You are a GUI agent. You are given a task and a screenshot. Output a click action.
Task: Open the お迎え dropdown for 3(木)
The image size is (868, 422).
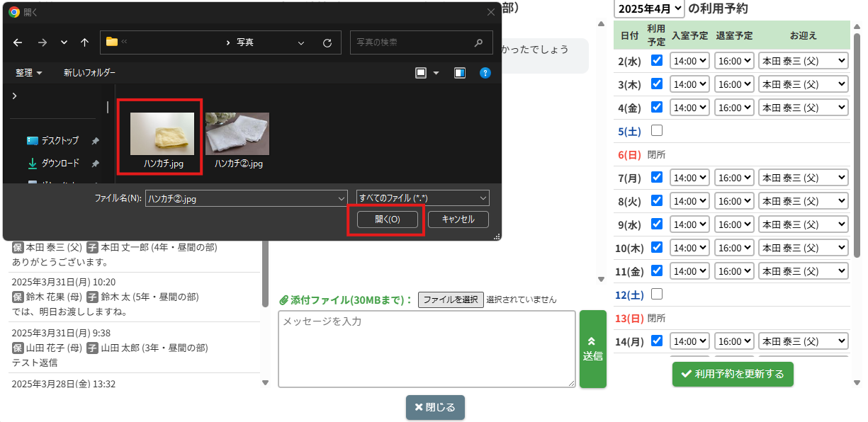point(803,84)
